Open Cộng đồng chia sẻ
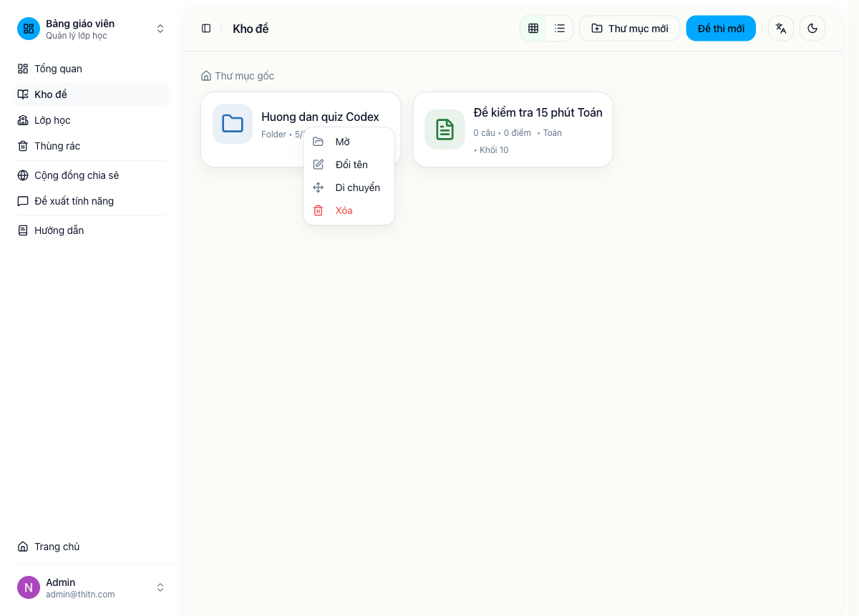Screen dimensions: 859x616 pyautogui.click(x=92, y=175)
